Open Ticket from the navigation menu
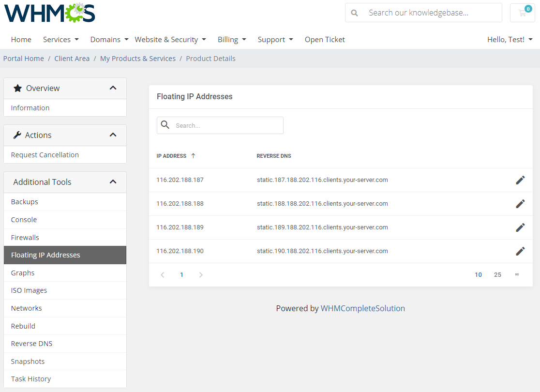 coord(325,39)
